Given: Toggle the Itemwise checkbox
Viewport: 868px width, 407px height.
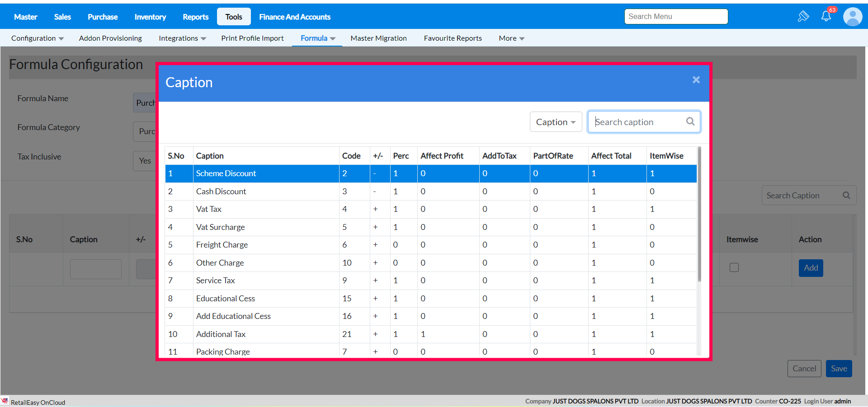Looking at the screenshot, I should click(x=734, y=267).
